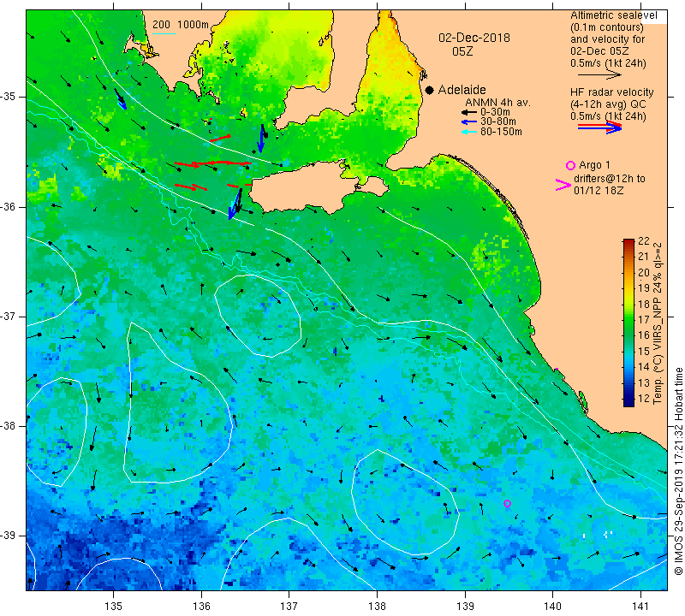The width and height of the screenshot is (685, 616).
Task: Click the 05Z time label under the date
Action: [x=462, y=51]
